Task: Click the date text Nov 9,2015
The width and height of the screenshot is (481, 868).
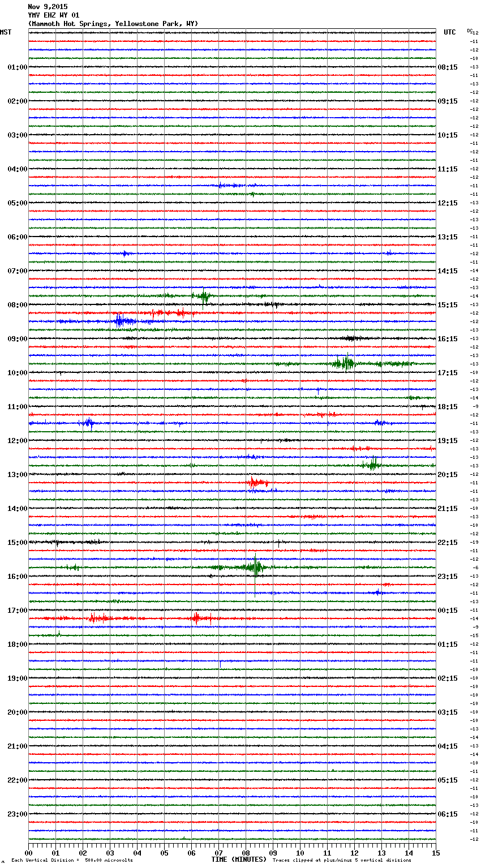Action: [48, 7]
